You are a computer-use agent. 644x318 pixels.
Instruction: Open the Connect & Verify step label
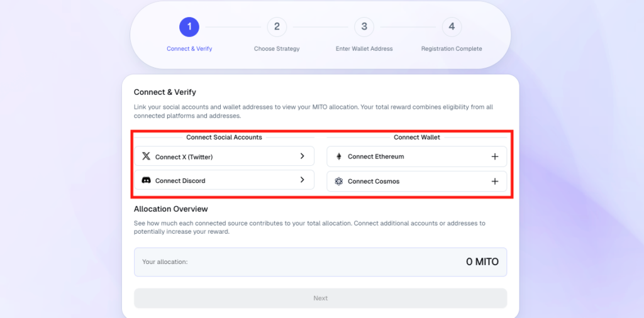click(189, 49)
